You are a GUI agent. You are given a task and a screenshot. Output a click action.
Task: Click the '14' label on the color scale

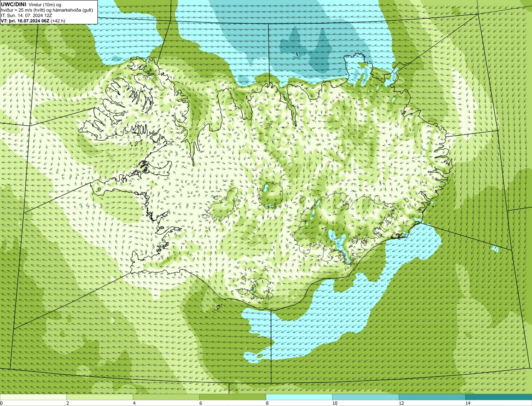468,403
